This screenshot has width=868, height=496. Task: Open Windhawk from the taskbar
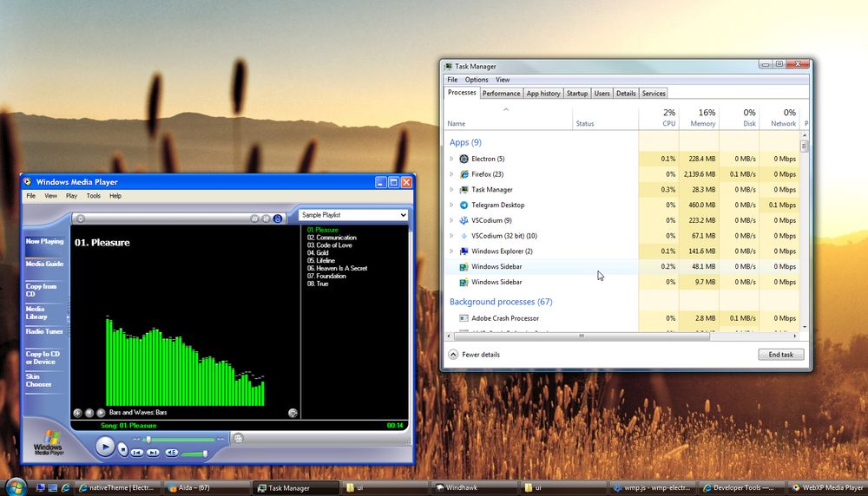click(474, 487)
